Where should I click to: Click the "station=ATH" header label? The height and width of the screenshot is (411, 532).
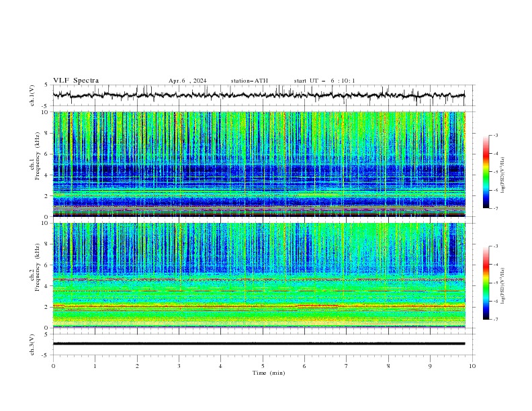[249, 81]
